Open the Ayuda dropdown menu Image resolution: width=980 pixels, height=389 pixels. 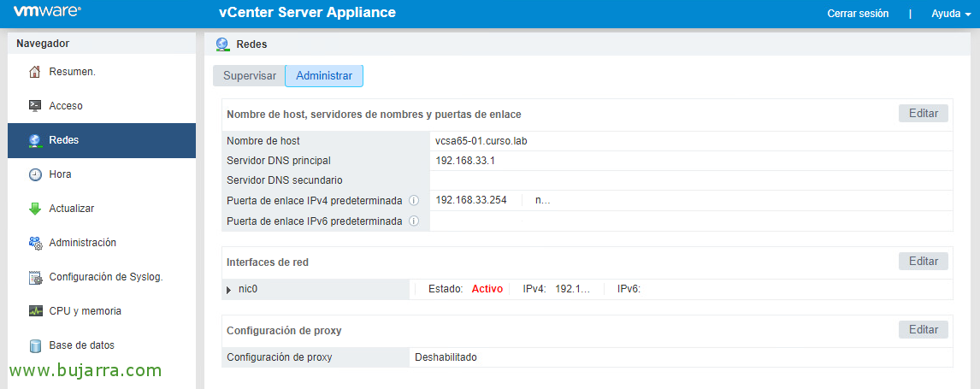(950, 14)
